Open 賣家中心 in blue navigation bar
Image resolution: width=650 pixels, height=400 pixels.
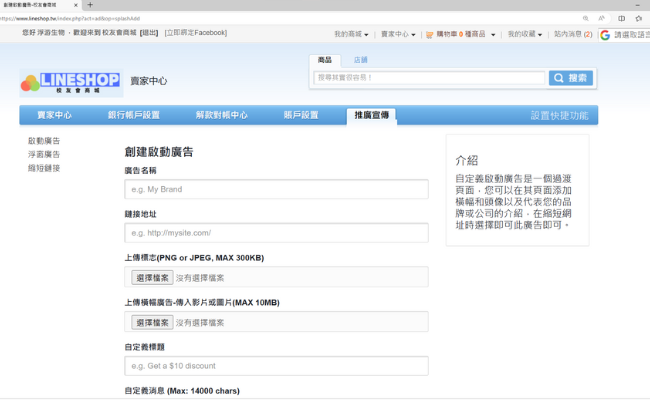pos(54,115)
